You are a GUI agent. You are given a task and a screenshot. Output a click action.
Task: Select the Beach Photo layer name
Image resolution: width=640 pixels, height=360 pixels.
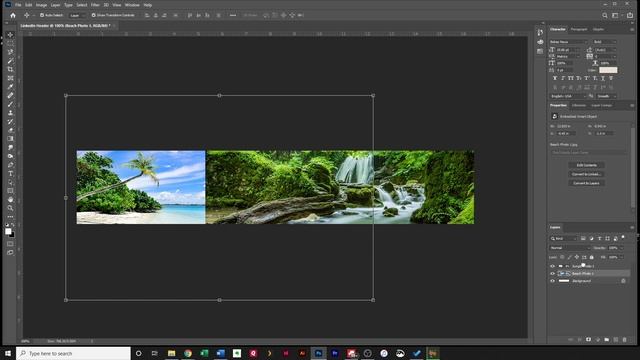[583, 273]
